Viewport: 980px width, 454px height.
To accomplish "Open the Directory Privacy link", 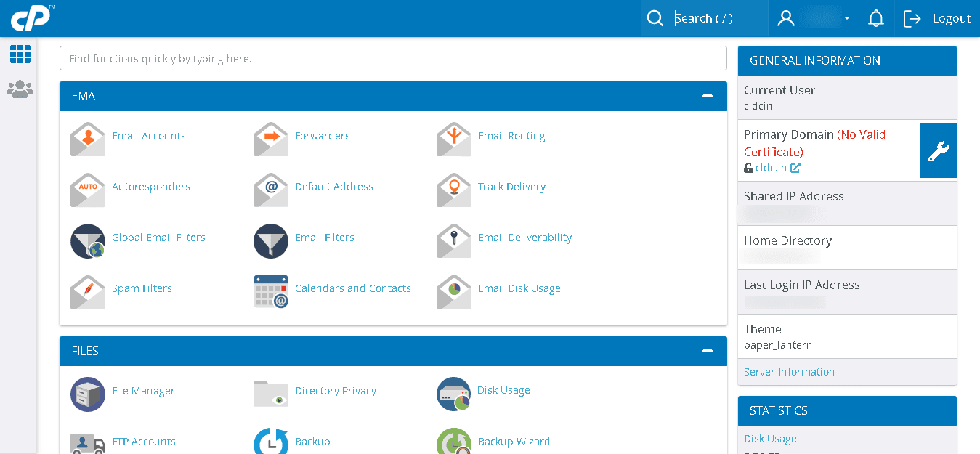I will 336,391.
